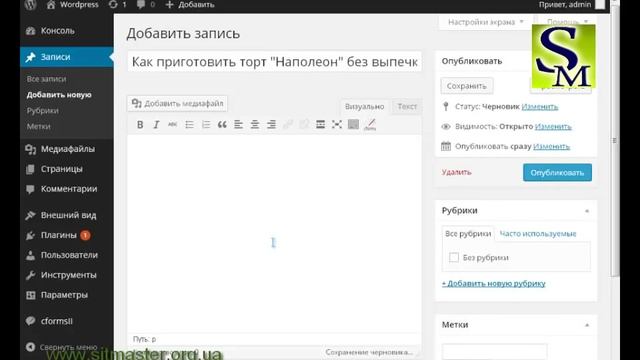Open comments bubble in admin bar
This screenshot has width=640, height=360.
pos(146,5)
